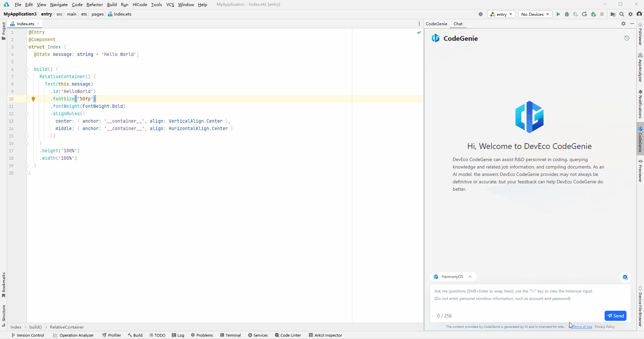This screenshot has width=644, height=339.
Task: Open the Version Control tool window
Action: [28, 335]
